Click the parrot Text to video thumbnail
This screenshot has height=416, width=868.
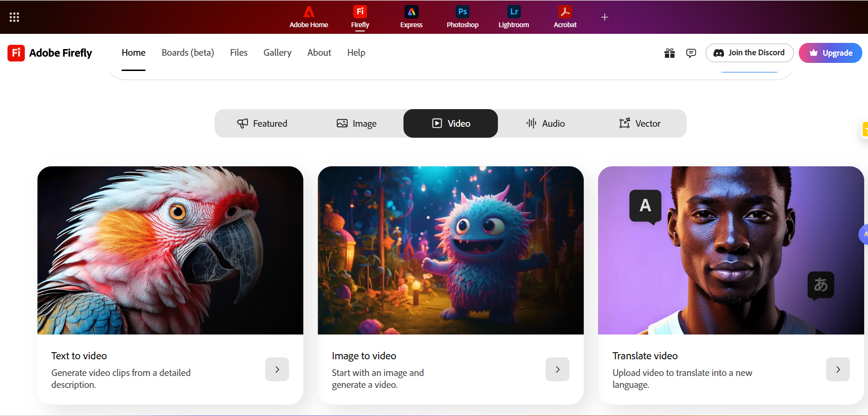click(x=170, y=250)
